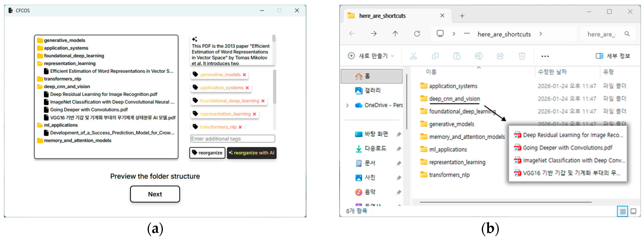Click the AI sparkle icon above the summary
The image size is (644, 240).
click(195, 39)
